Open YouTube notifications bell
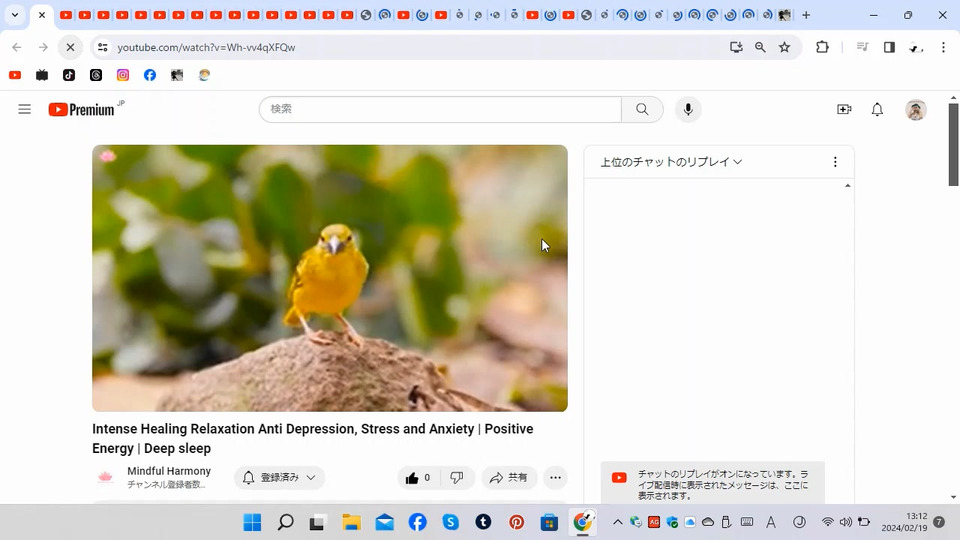 (877, 110)
